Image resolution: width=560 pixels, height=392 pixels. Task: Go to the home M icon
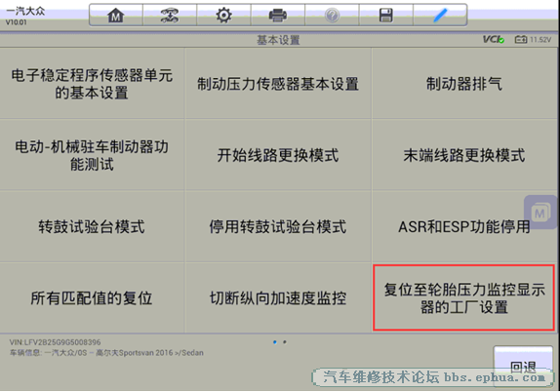point(116,16)
